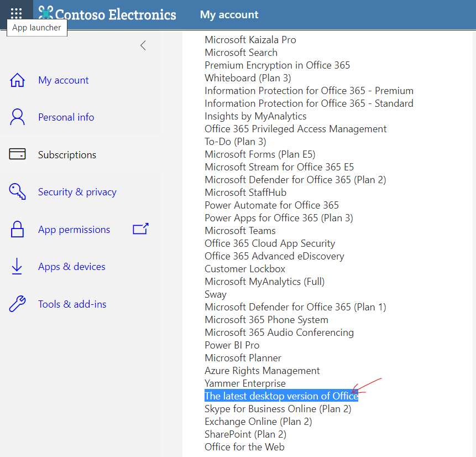The image size is (476, 457).
Task: Click the Security & privacy key icon
Action: click(17, 191)
